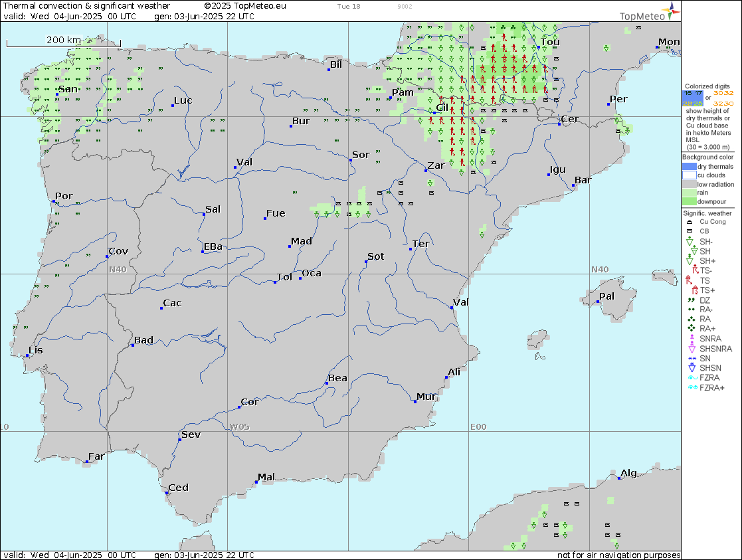Click the RA- light rain symbol

(692, 309)
